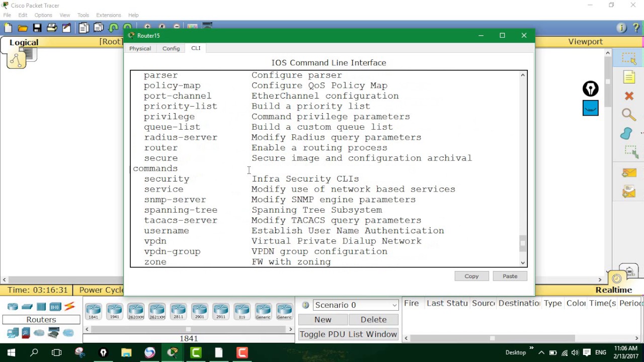This screenshot has height=362, width=644.
Task: Open the Tools menu
Action: tap(83, 15)
